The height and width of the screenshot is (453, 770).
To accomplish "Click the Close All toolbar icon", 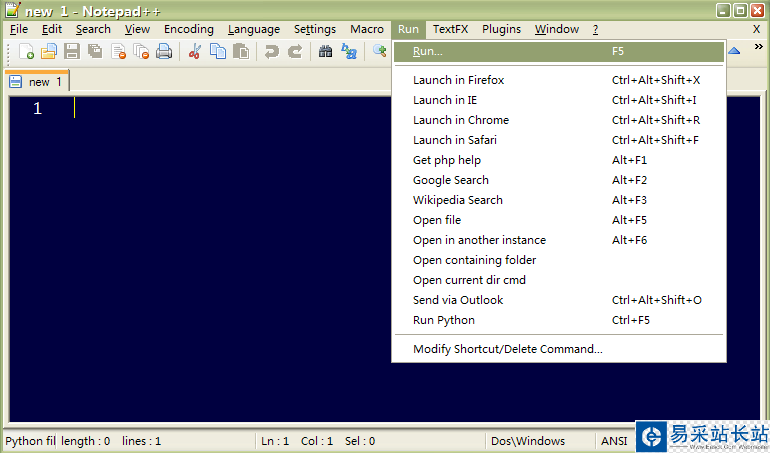I will pyautogui.click(x=141, y=51).
